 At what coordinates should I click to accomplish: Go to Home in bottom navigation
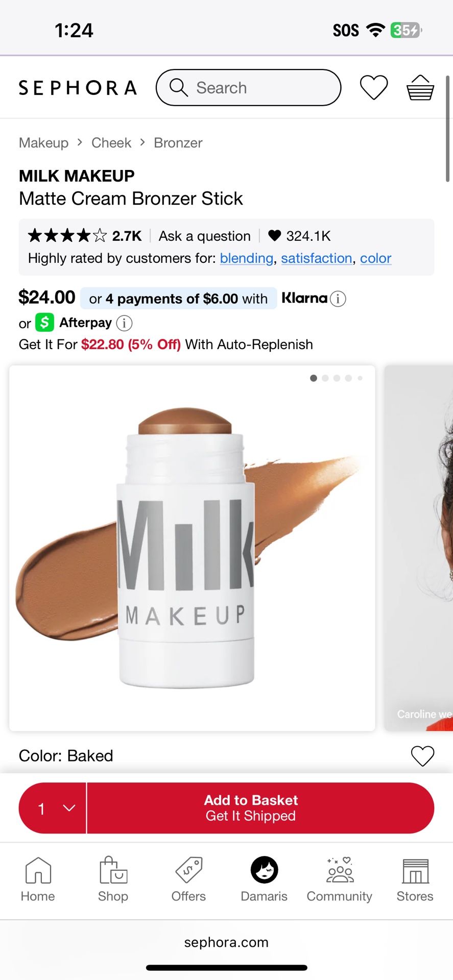point(38,879)
